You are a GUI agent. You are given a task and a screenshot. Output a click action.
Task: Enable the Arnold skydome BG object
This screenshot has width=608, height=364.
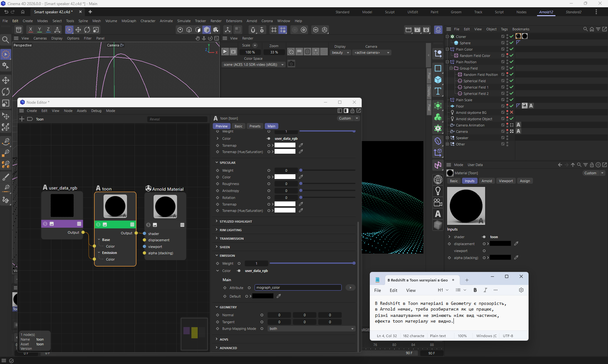tap(511, 113)
